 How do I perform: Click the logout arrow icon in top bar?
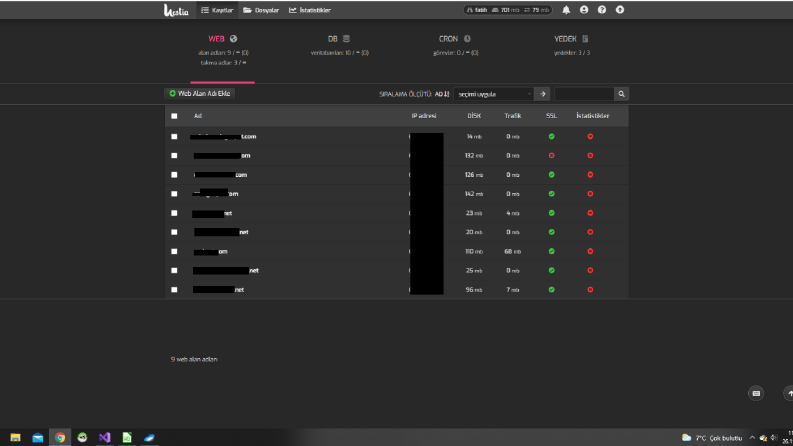point(620,10)
